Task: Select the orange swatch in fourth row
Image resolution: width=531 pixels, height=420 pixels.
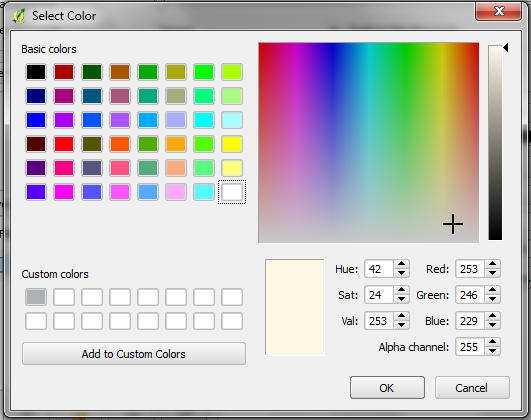Action: pyautogui.click(x=176, y=144)
